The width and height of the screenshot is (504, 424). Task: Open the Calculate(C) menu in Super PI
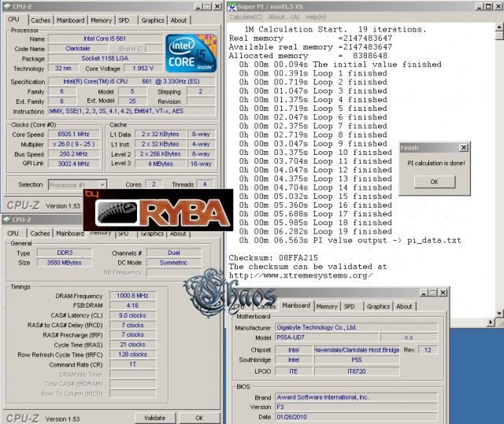[246, 17]
